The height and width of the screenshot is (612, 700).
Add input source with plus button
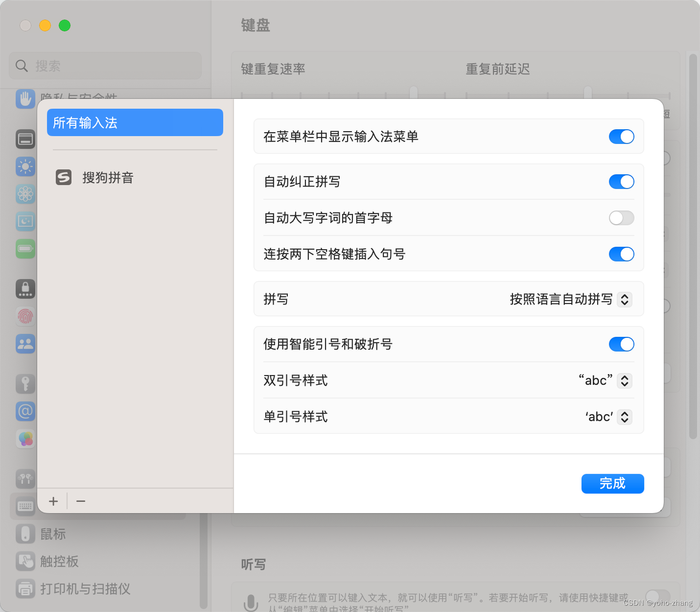[x=53, y=501]
